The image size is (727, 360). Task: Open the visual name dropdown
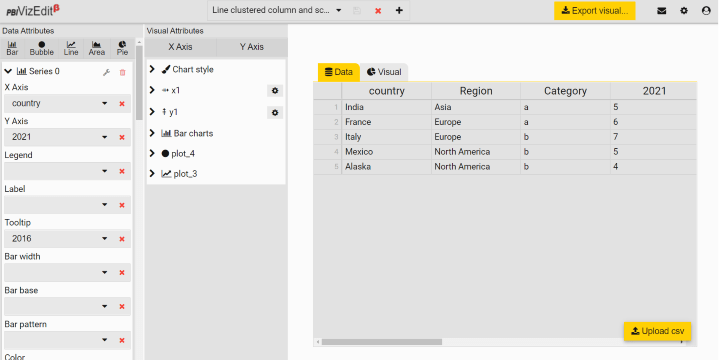338,10
